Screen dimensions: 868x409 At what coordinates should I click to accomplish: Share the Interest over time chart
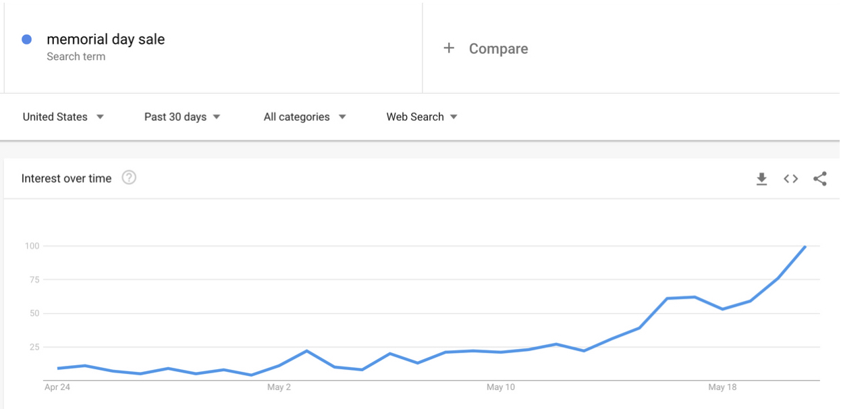(x=820, y=179)
